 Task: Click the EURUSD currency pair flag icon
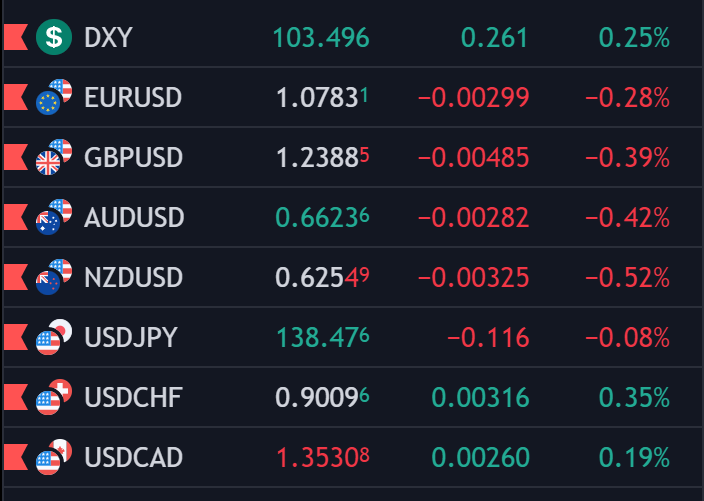point(54,98)
